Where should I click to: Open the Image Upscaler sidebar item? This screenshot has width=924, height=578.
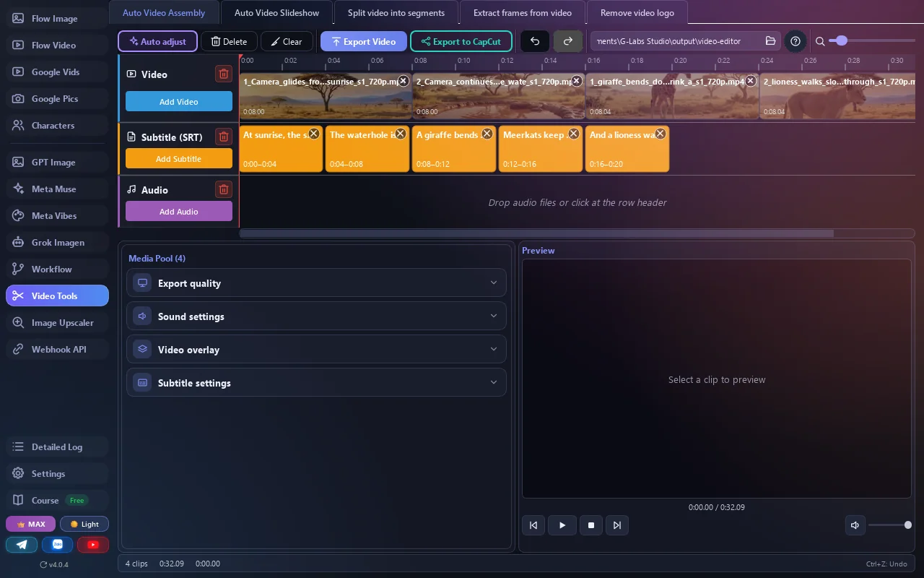click(57, 323)
